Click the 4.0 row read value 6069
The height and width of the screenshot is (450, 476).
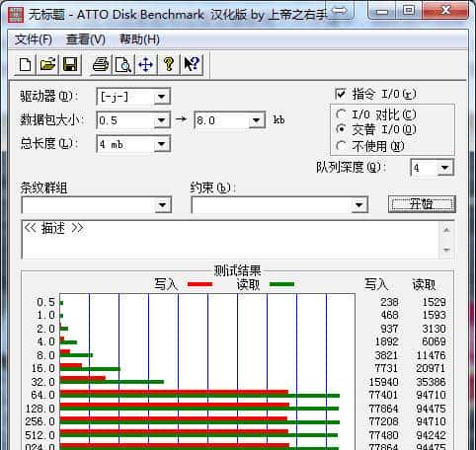(434, 341)
